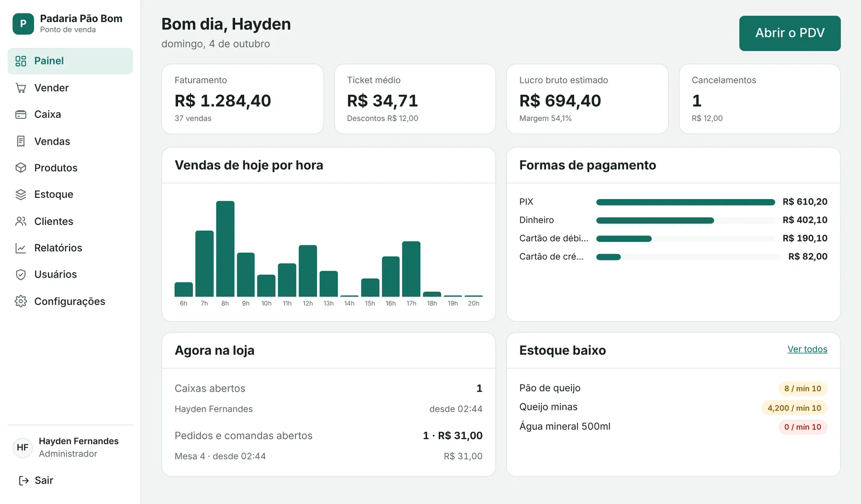The width and height of the screenshot is (861, 504).
Task: Click the Dinheiro payment progress bar
Action: pyautogui.click(x=686, y=221)
